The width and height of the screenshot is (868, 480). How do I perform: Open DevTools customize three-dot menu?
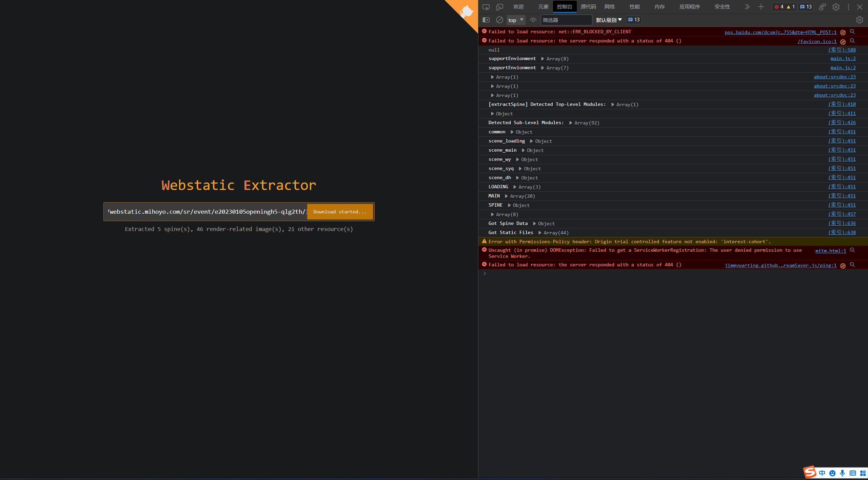(848, 7)
